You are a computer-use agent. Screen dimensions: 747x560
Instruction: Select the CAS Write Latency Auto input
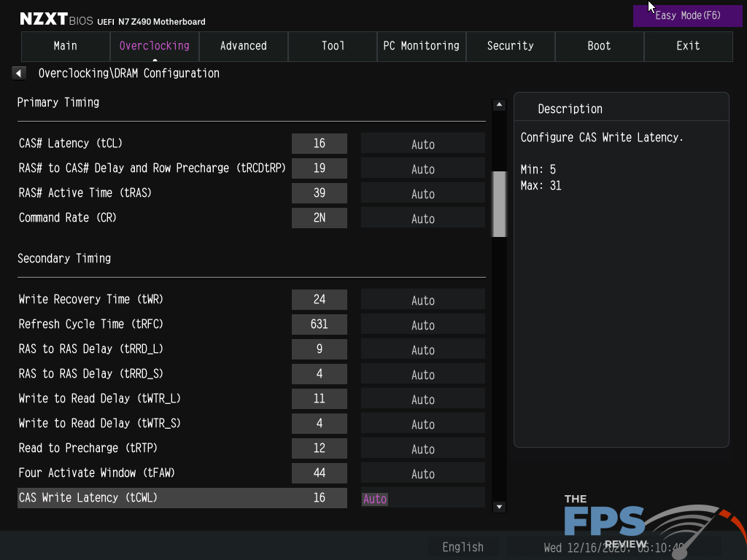point(422,499)
